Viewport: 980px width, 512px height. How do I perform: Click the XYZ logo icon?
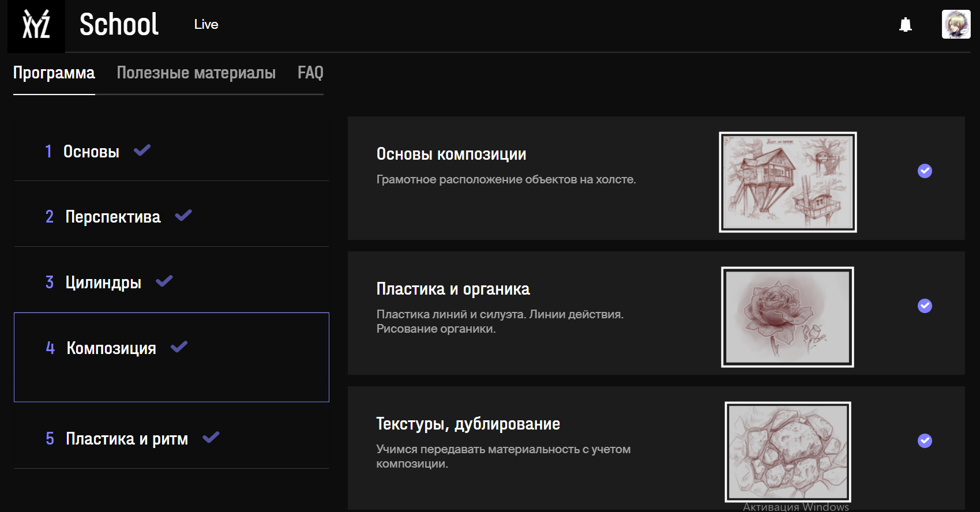[36, 25]
